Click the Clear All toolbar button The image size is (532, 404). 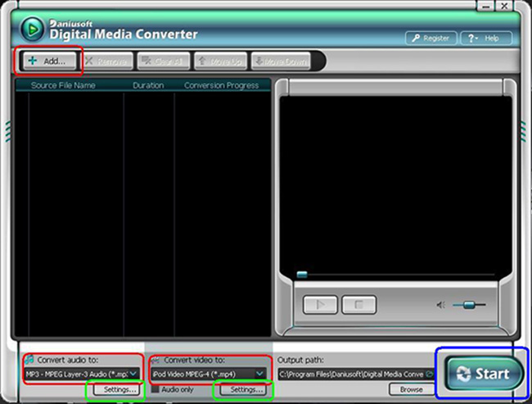(162, 61)
